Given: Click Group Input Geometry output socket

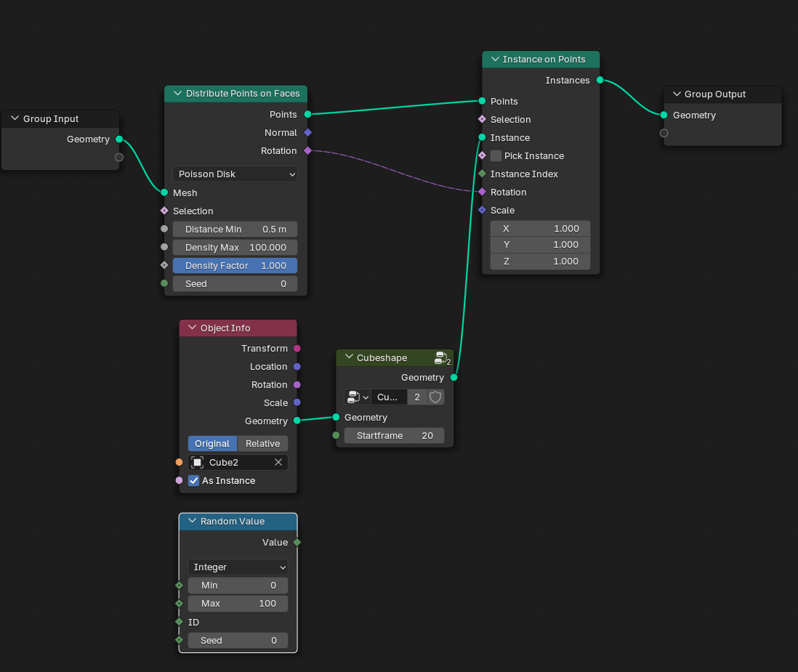Looking at the screenshot, I should click(x=119, y=139).
